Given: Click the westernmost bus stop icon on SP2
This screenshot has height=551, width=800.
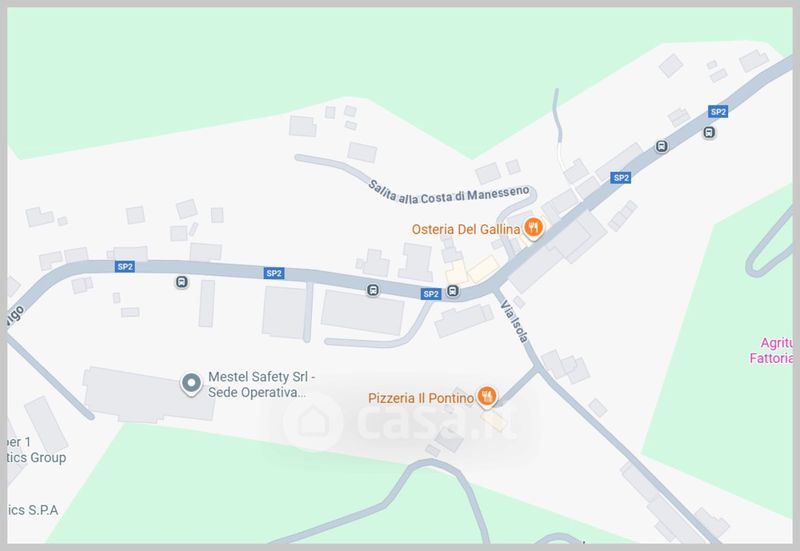Looking at the screenshot, I should (181, 282).
